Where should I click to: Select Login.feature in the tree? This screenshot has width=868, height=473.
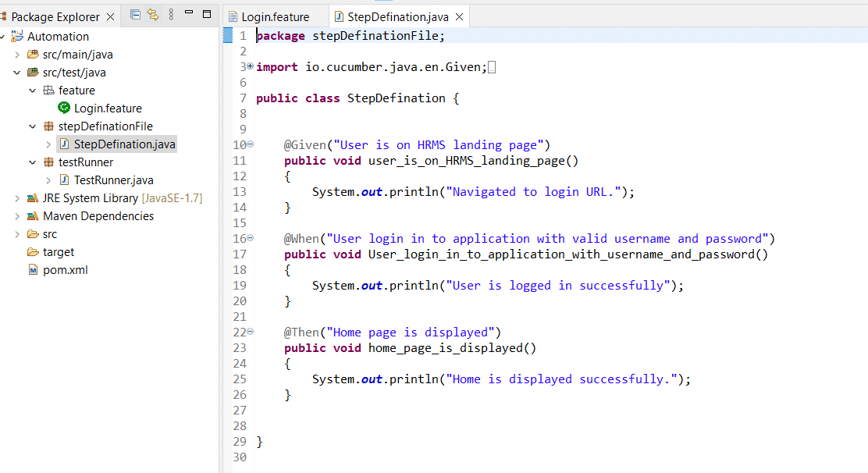[108, 108]
